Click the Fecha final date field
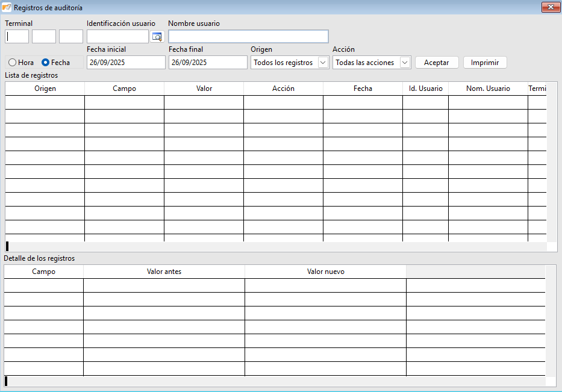The image size is (562, 392). tap(208, 63)
